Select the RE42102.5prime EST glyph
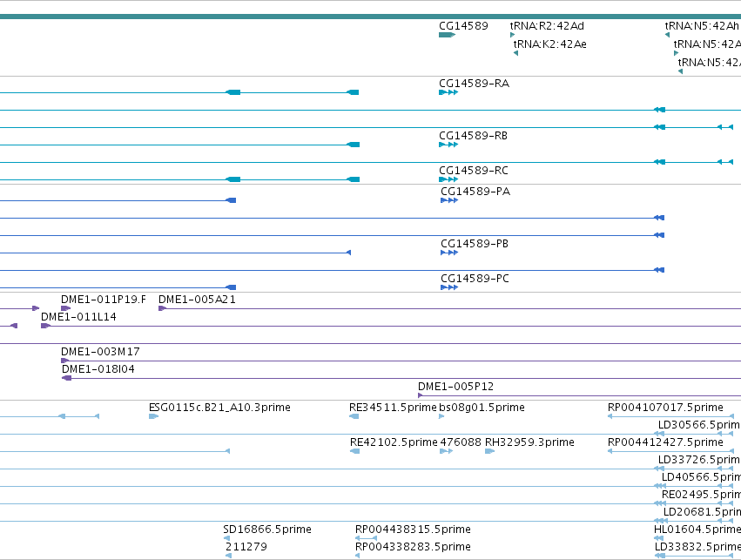The width and height of the screenshot is (741, 560). click(x=354, y=451)
